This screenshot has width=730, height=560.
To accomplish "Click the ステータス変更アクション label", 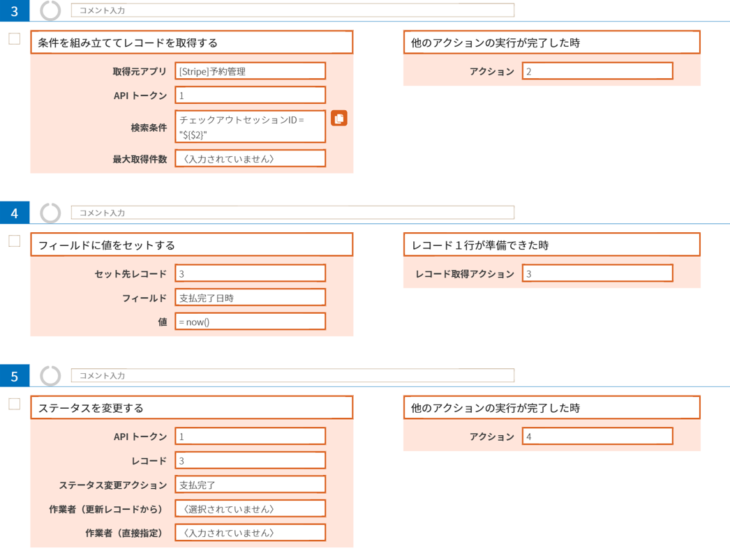I will tap(112, 485).
